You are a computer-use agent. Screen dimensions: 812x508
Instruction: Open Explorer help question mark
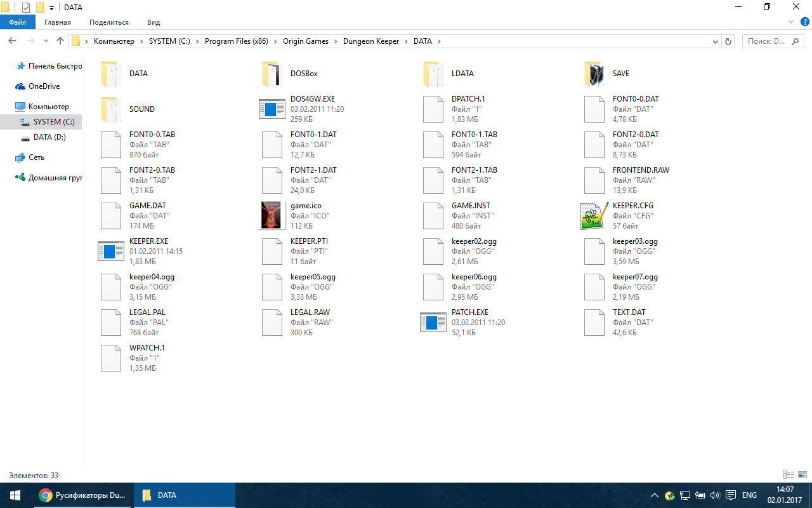pos(804,22)
